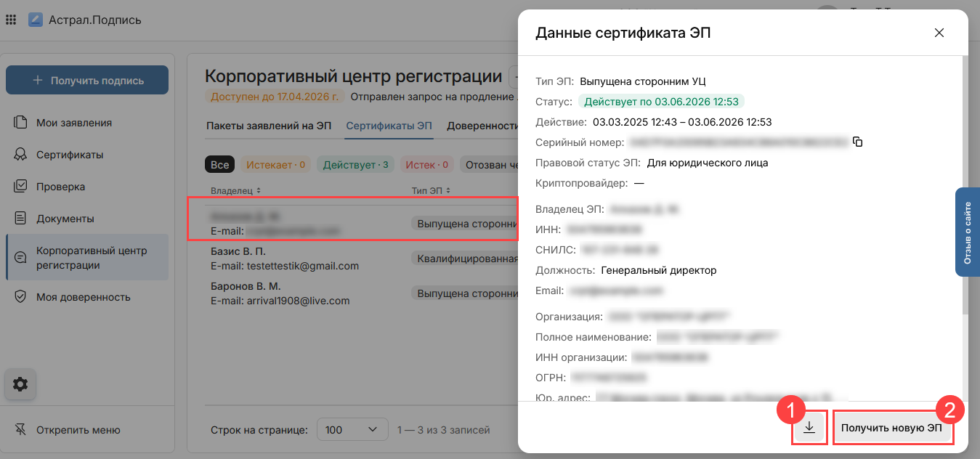The image size is (980, 459).
Task: Expand rows per page dropdown
Action: (352, 430)
